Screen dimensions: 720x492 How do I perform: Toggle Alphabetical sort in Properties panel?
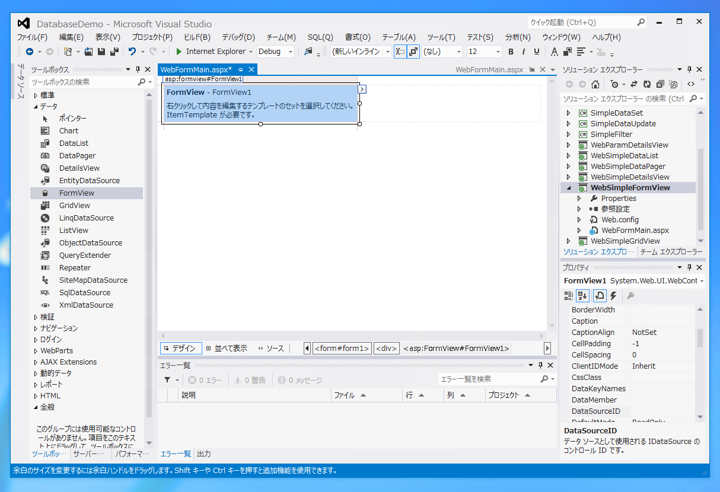(x=583, y=296)
